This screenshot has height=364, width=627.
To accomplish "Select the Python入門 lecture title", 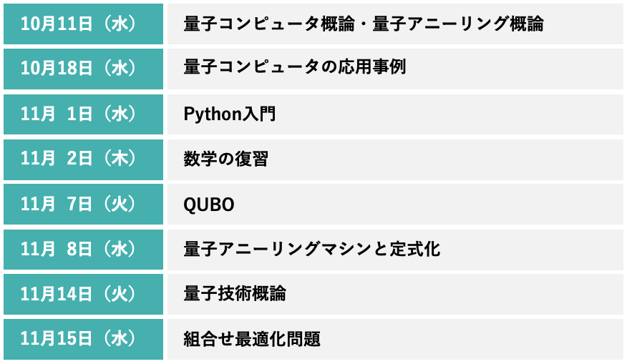I will (x=230, y=114).
